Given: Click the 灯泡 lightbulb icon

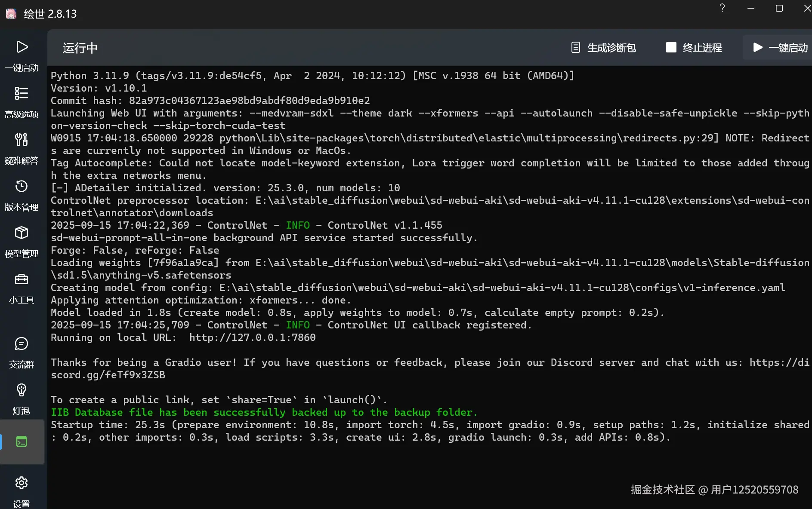Looking at the screenshot, I should 22,390.
